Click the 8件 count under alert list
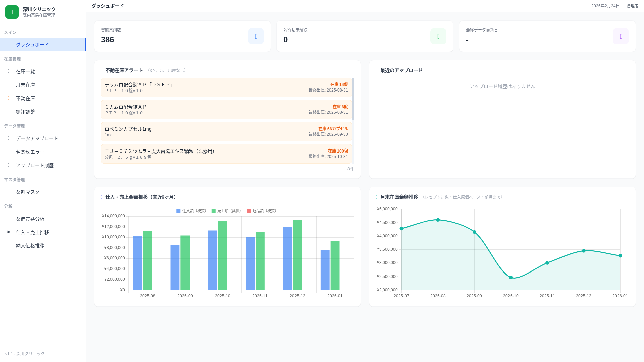The width and height of the screenshot is (644, 362). pyautogui.click(x=351, y=169)
